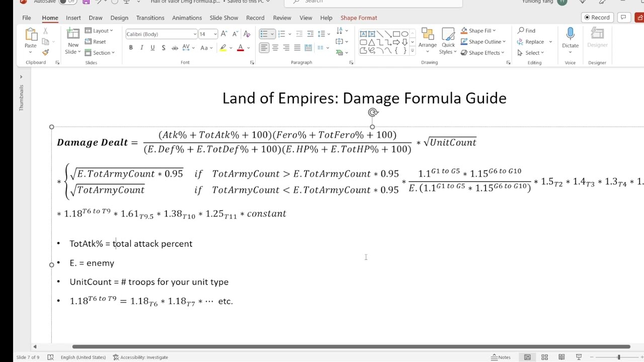Screen dimensions: 644x362
Task: Click the Cut scissors icon
Action: tap(45, 31)
